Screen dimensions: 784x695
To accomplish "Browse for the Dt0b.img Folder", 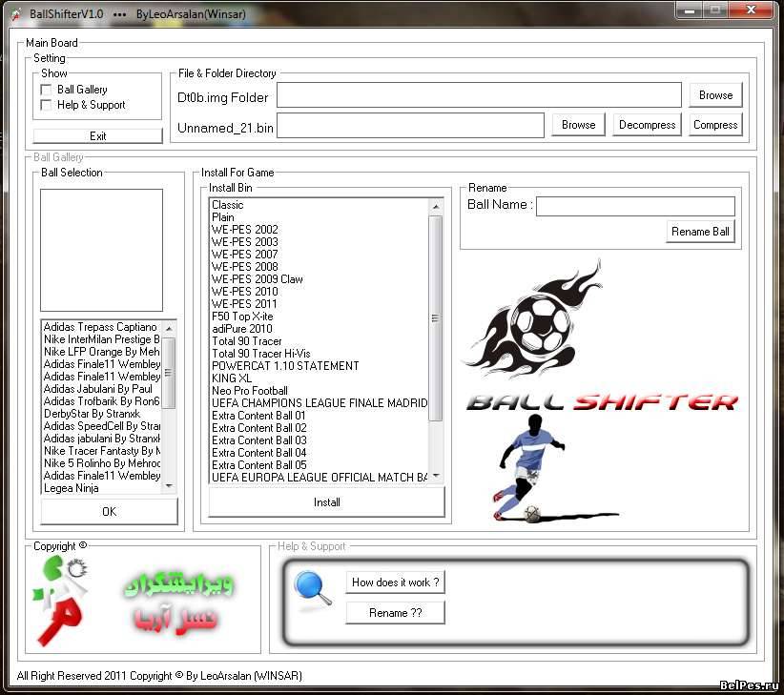I will [715, 95].
